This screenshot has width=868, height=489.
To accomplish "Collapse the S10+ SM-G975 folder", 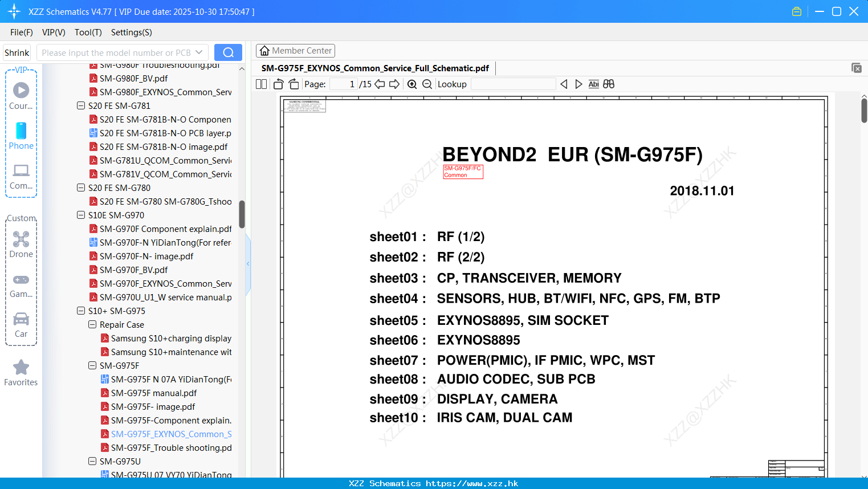I will pos(80,311).
